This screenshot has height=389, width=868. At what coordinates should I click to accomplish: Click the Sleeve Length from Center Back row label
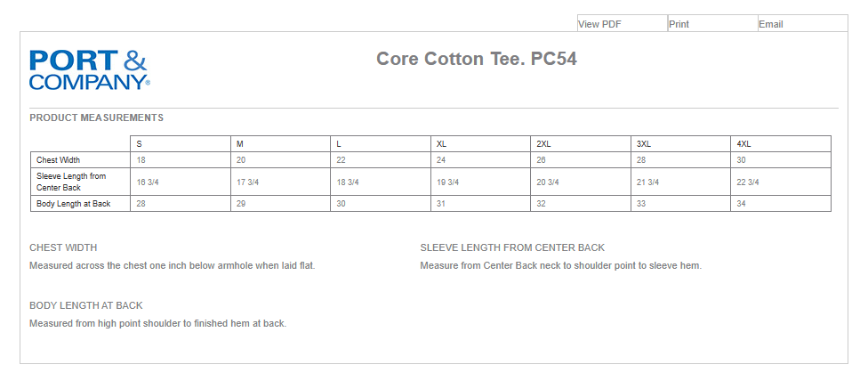pyautogui.click(x=71, y=182)
